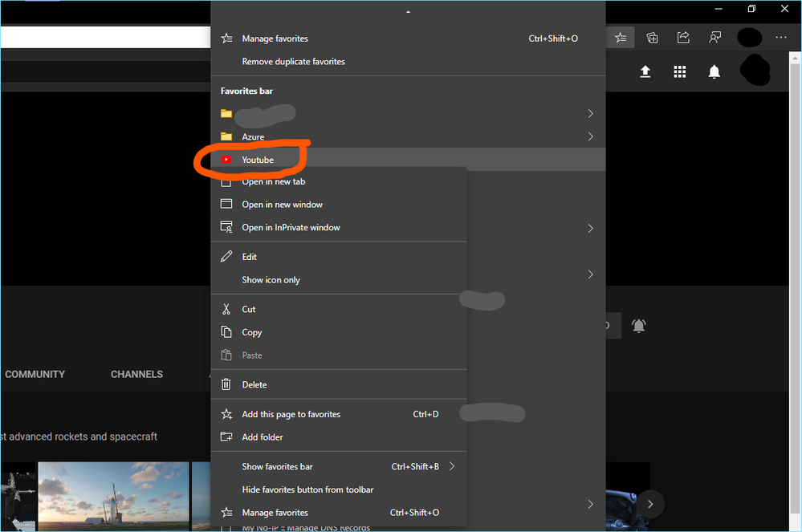The width and height of the screenshot is (802, 532).
Task: Select Hide favorites button from toolbar
Action: tap(339, 489)
